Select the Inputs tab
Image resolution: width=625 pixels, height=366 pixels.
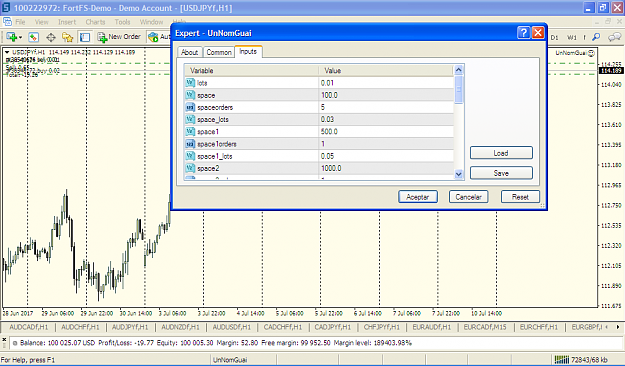(x=248, y=51)
